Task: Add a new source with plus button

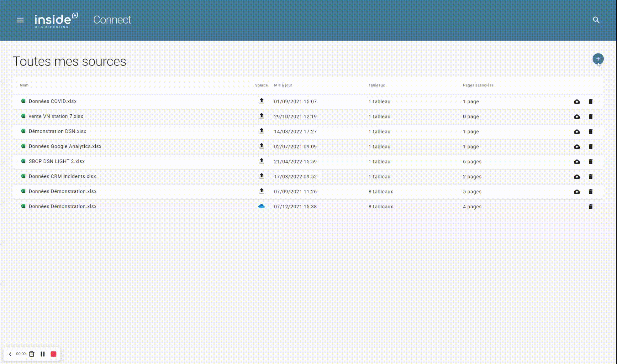Action: 598,59
